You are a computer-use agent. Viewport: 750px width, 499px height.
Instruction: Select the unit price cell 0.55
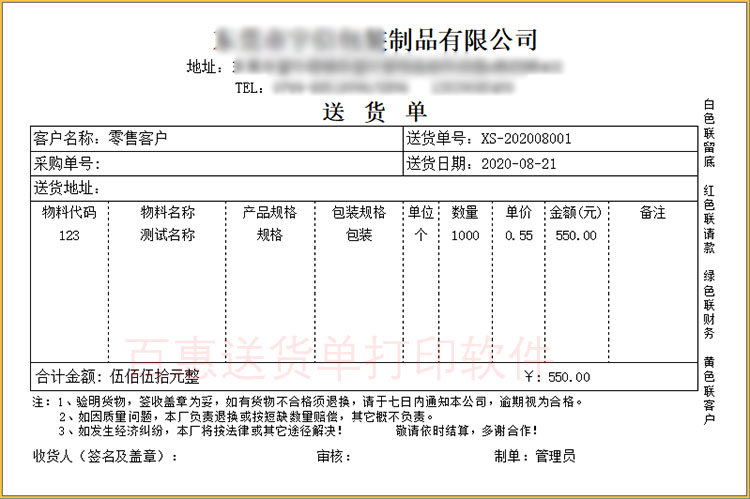[518, 235]
